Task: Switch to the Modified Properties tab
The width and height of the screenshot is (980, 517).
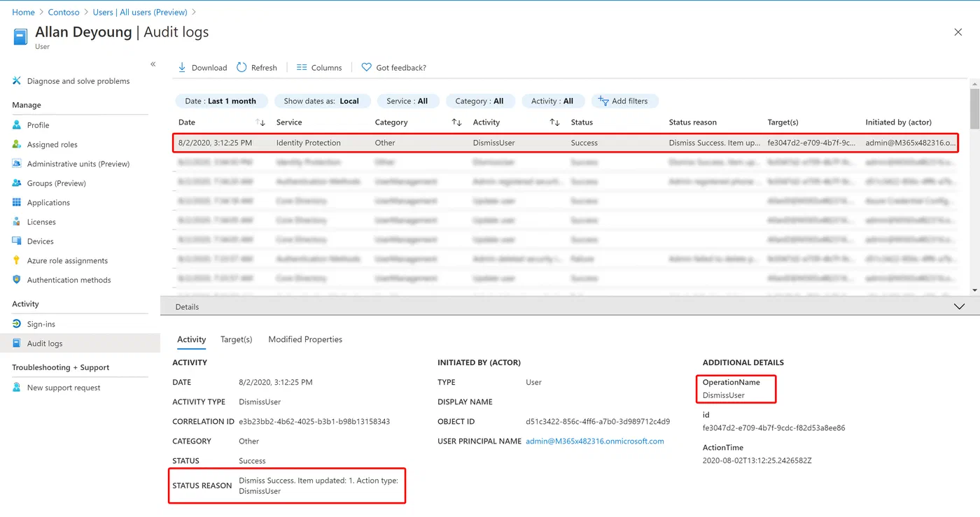Action: coord(305,339)
